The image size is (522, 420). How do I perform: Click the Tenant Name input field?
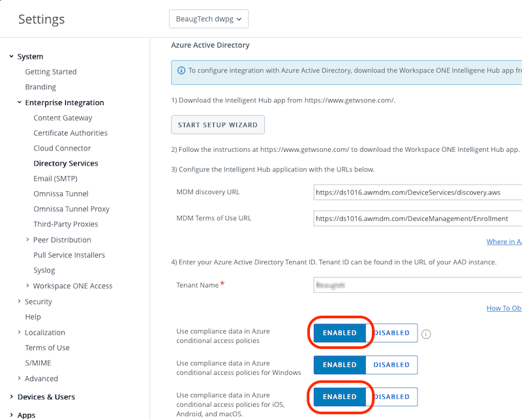coord(418,286)
